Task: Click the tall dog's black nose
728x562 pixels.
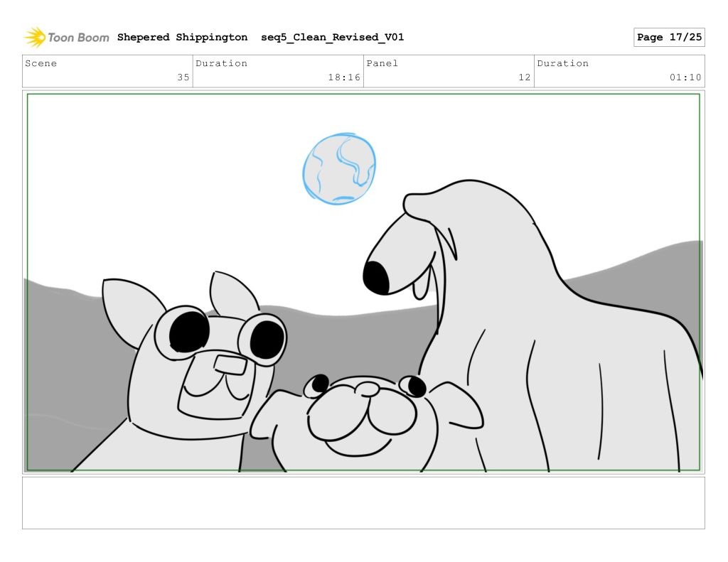Action: (377, 278)
